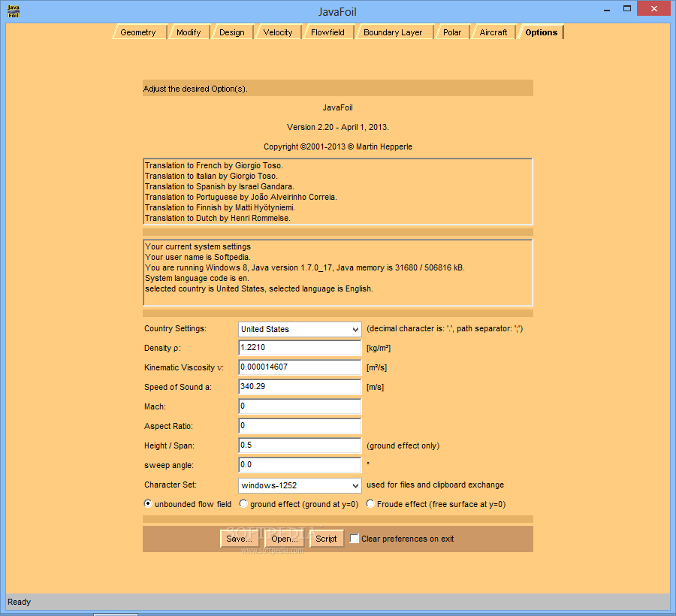Select the Velocity tab
The image size is (676, 616).
[x=279, y=32]
